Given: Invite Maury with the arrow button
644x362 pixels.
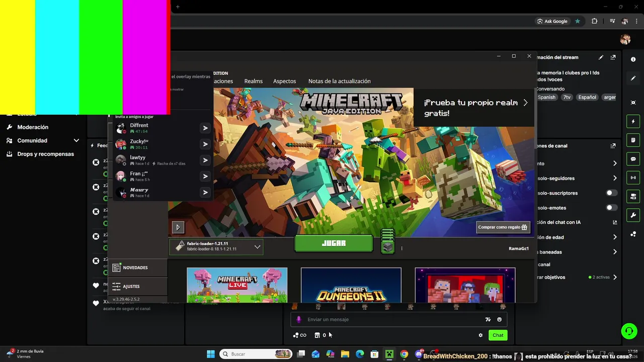Looking at the screenshot, I should pos(205,193).
